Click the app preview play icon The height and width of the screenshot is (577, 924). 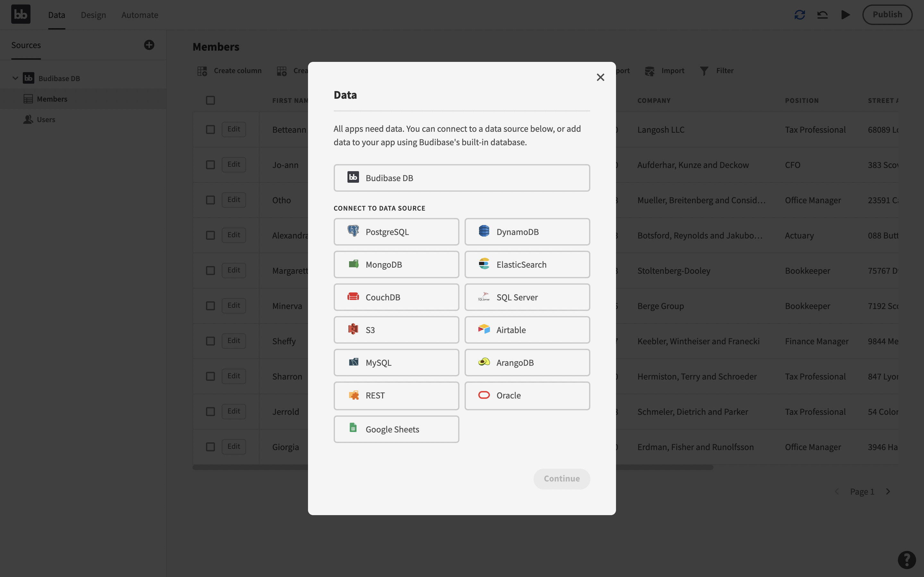(846, 14)
